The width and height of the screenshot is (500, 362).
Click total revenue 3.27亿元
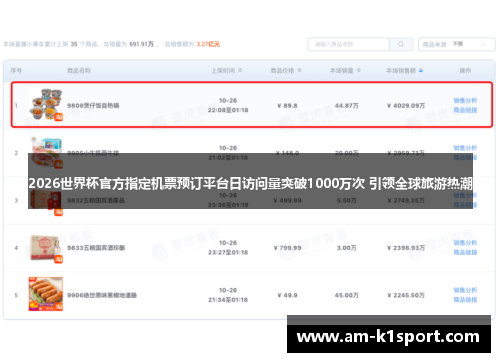coord(208,44)
